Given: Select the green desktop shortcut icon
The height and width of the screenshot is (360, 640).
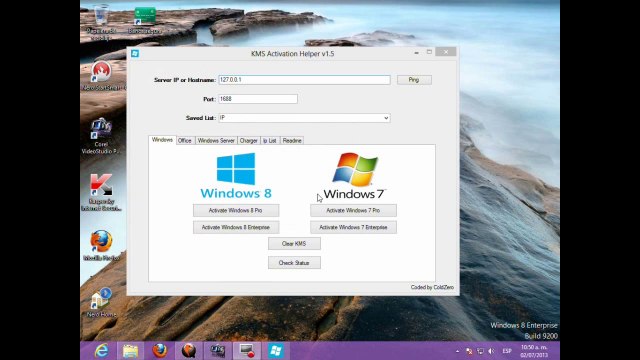Looking at the screenshot, I should (145, 20).
